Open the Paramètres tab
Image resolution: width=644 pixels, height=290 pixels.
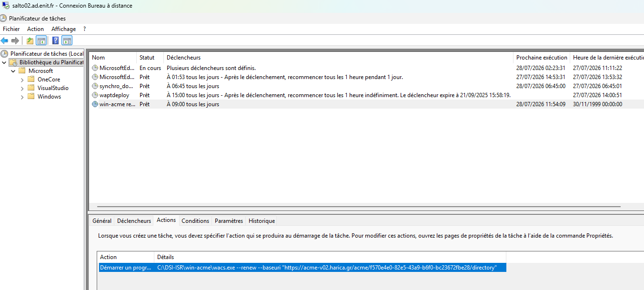point(229,221)
